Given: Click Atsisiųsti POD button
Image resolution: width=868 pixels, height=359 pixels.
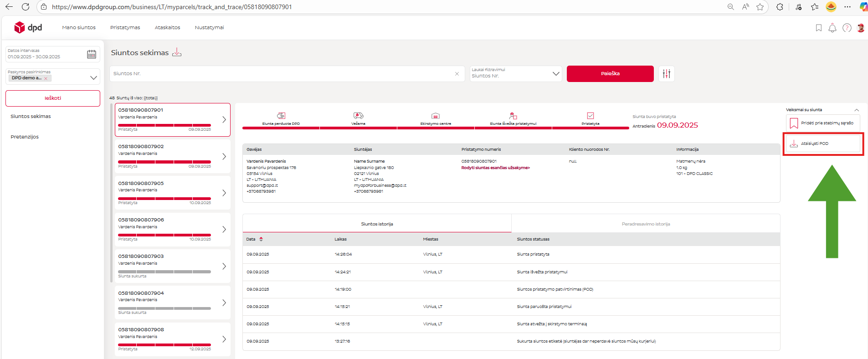Looking at the screenshot, I should (x=822, y=144).
